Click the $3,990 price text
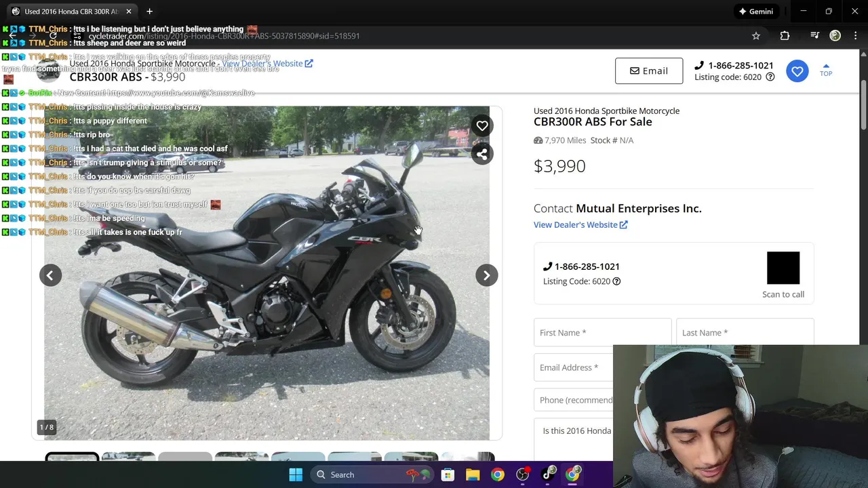 click(x=559, y=166)
